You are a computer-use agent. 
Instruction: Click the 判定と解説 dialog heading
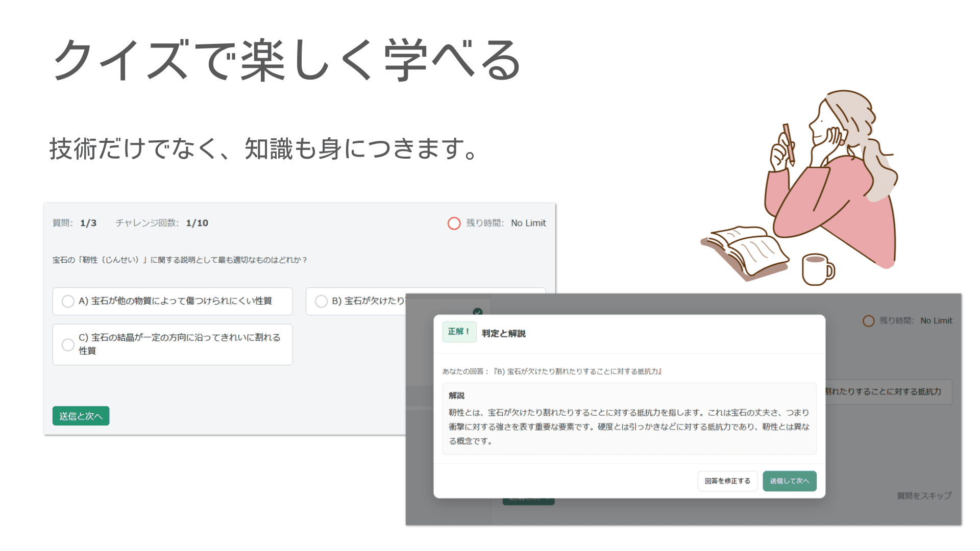click(503, 334)
